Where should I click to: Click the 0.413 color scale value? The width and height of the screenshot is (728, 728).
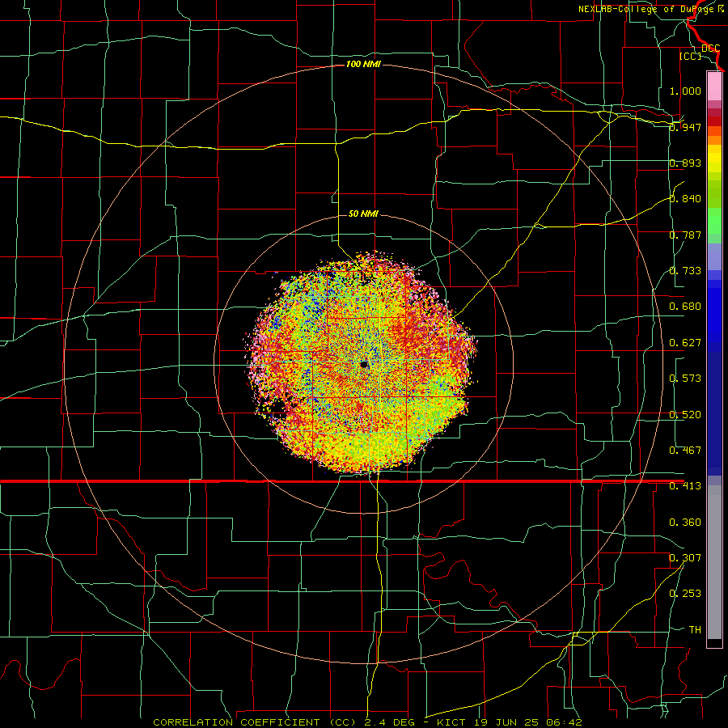[x=685, y=486]
